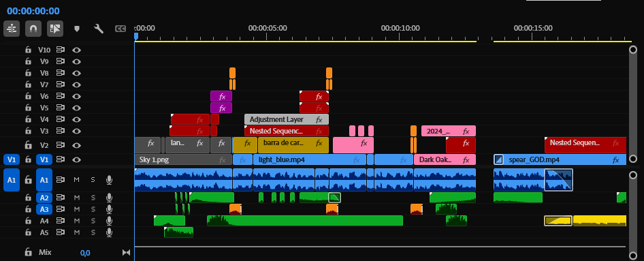Select Nested Sequence clip on V3

pyautogui.click(x=287, y=131)
